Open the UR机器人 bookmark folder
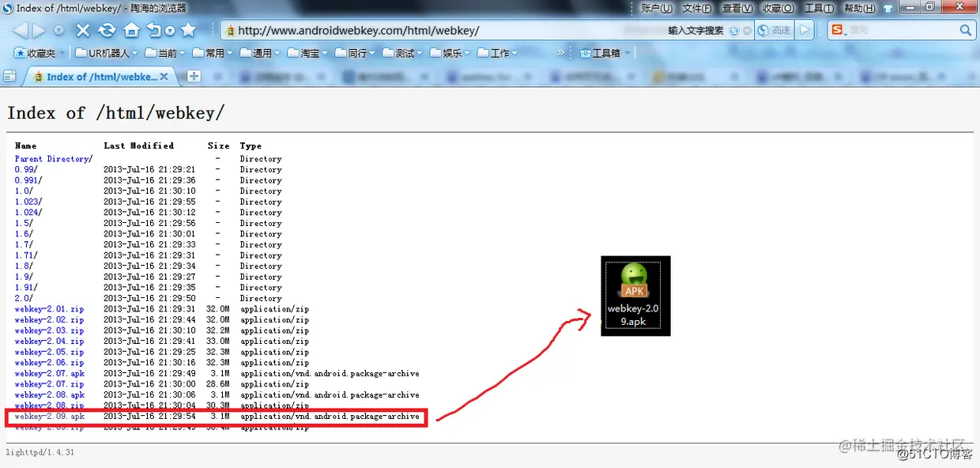Viewport: 980px width, 468px height. 107,53
